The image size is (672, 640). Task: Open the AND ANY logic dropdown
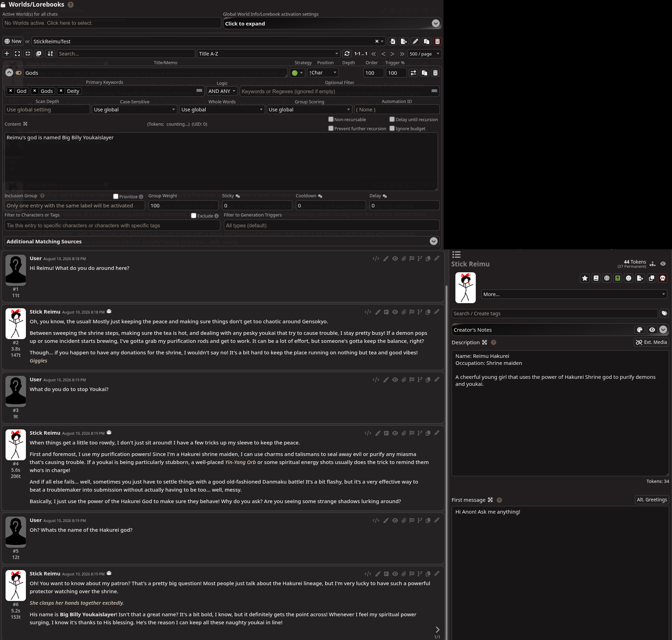coord(222,91)
